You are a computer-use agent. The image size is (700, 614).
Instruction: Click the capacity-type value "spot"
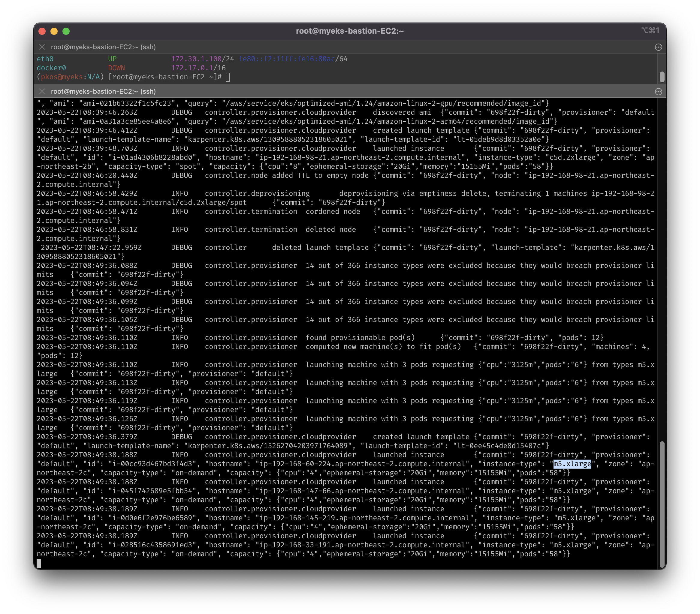click(188, 166)
